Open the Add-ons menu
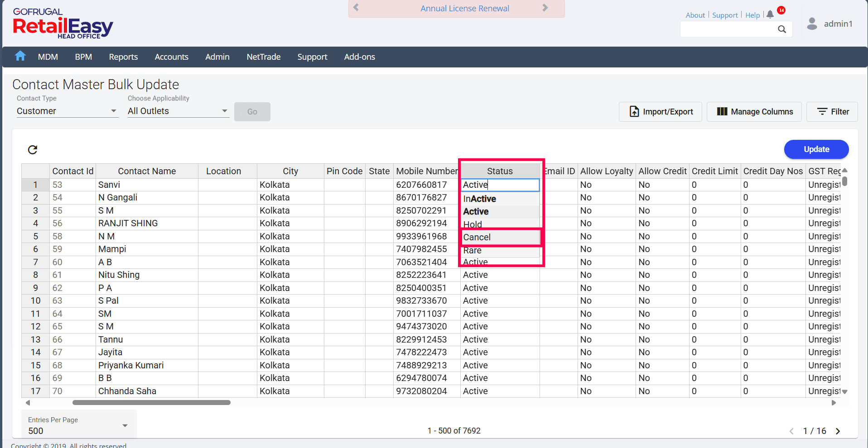This screenshot has width=868, height=448. coord(360,57)
